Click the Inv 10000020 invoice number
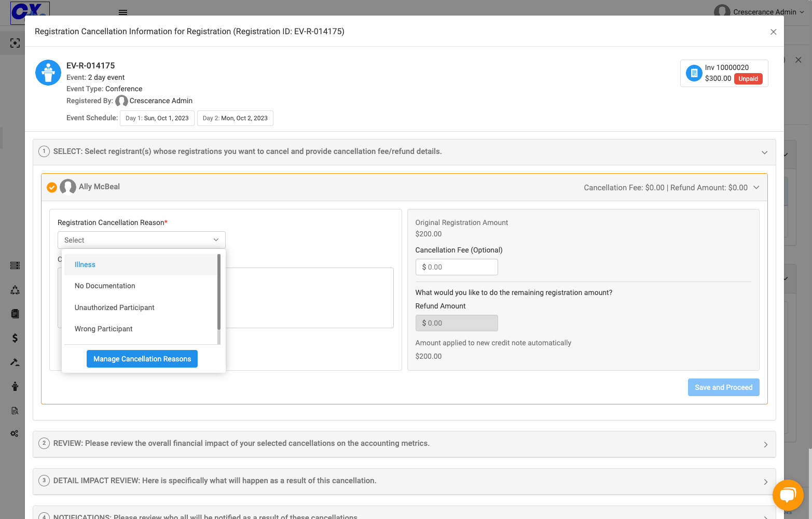Image resolution: width=812 pixels, height=519 pixels. (x=726, y=67)
